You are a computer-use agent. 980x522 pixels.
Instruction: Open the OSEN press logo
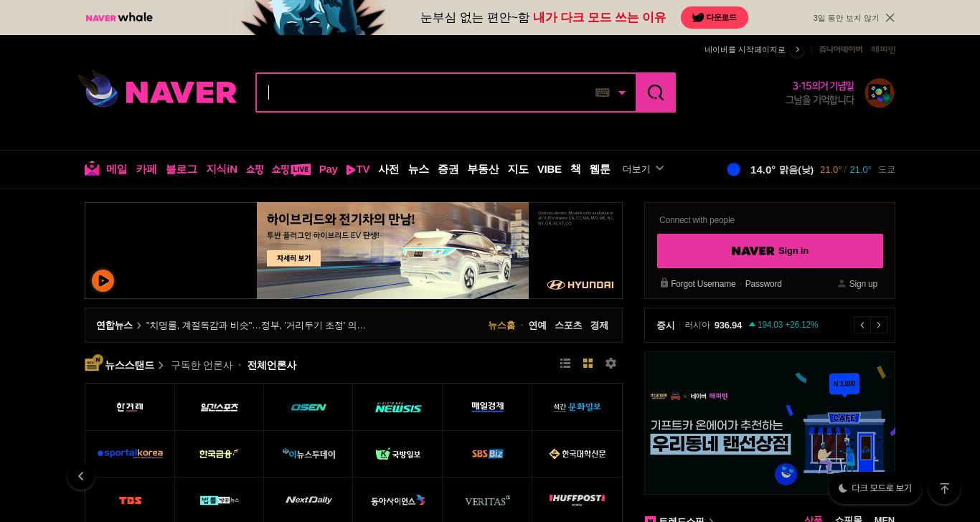tap(308, 407)
